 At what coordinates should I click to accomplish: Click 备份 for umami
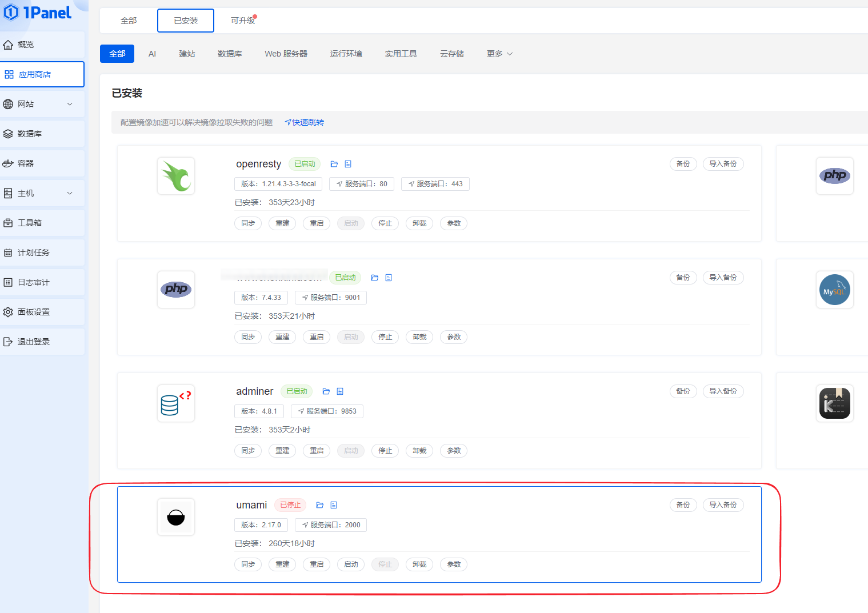683,505
